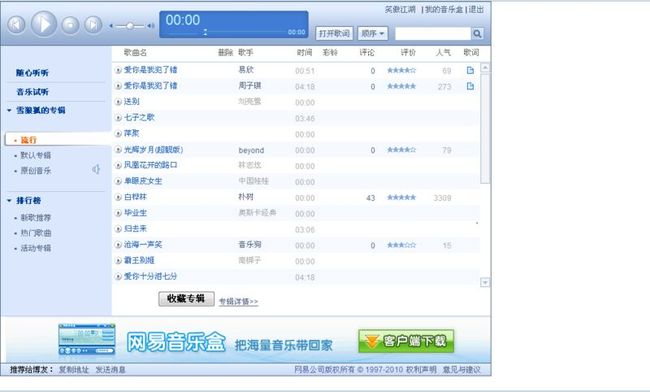Click artist name beyond

pyautogui.click(x=251, y=150)
